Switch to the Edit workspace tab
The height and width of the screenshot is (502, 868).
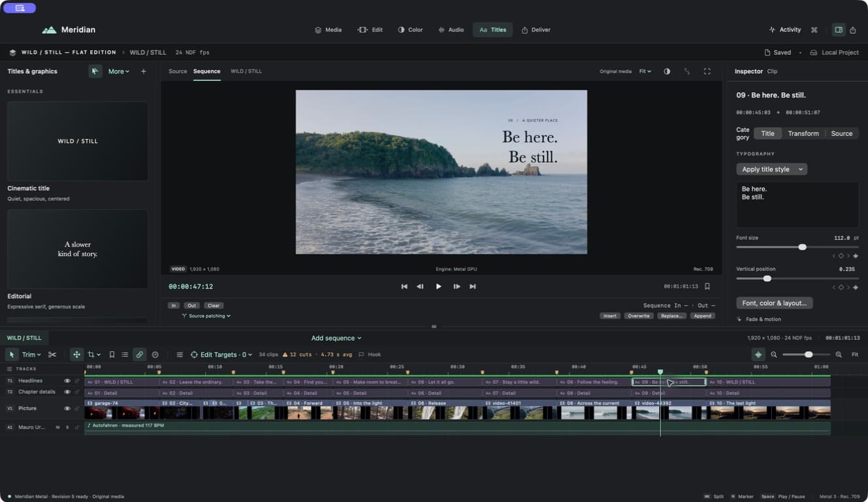pos(370,29)
